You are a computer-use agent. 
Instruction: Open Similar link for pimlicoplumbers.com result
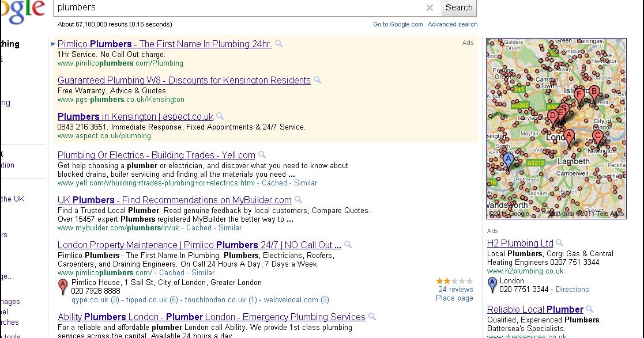203,273
